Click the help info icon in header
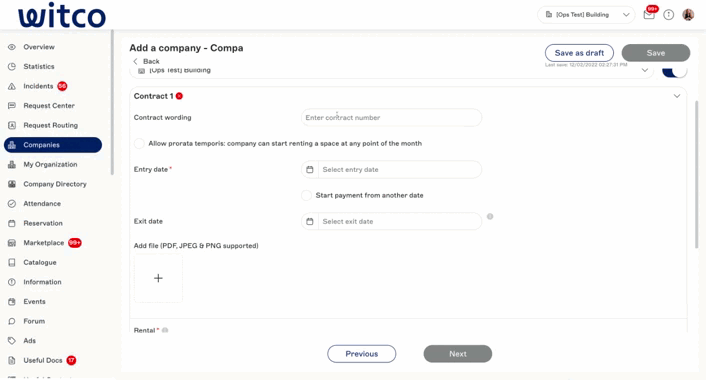Screen dimensions: 706x380 tap(669, 15)
